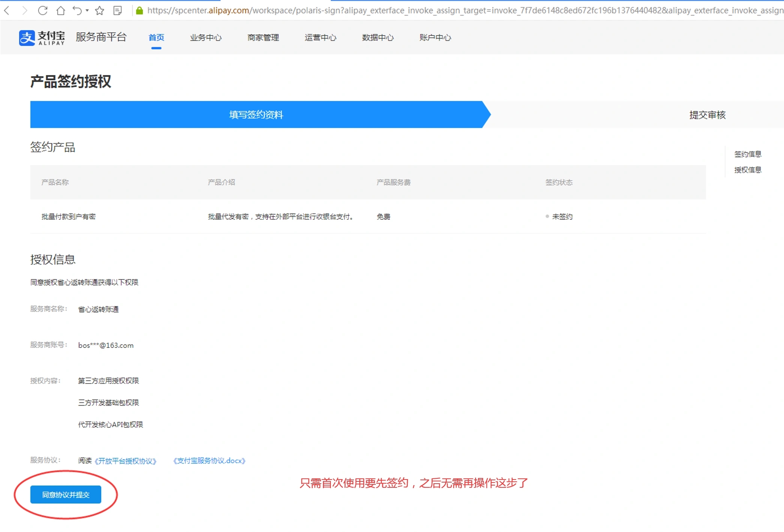The image size is (784, 532).
Task: Open reader mode icon in toolbar
Action: [x=117, y=10]
